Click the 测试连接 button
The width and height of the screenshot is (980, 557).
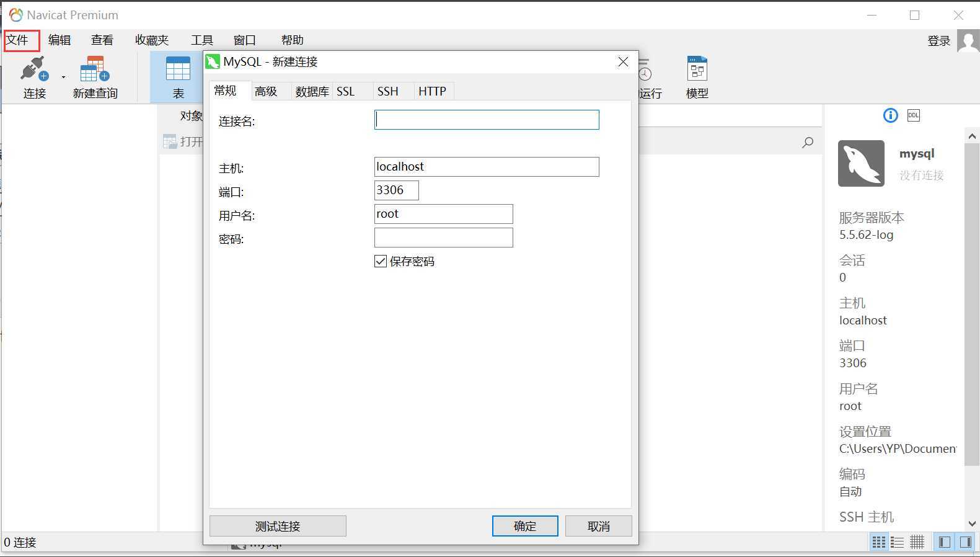tap(278, 526)
